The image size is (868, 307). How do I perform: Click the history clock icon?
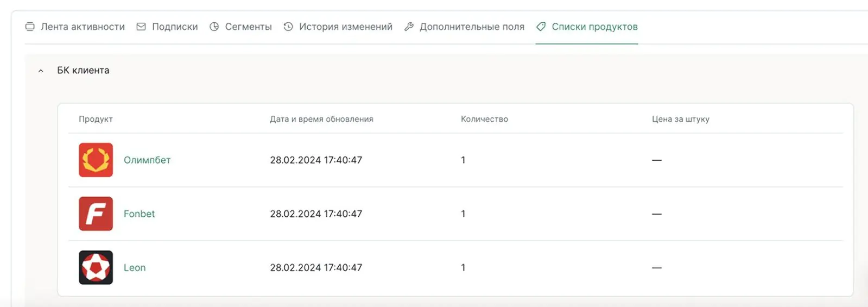[x=288, y=27]
